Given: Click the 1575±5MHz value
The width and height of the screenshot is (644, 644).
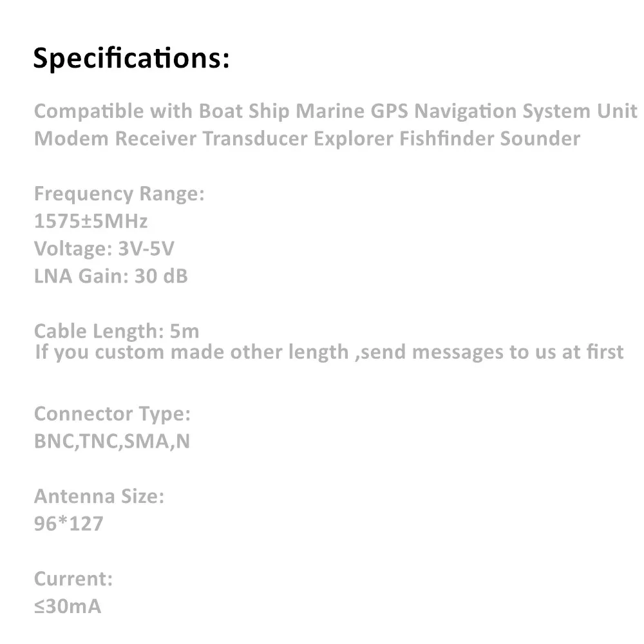Looking at the screenshot, I should (90, 222).
